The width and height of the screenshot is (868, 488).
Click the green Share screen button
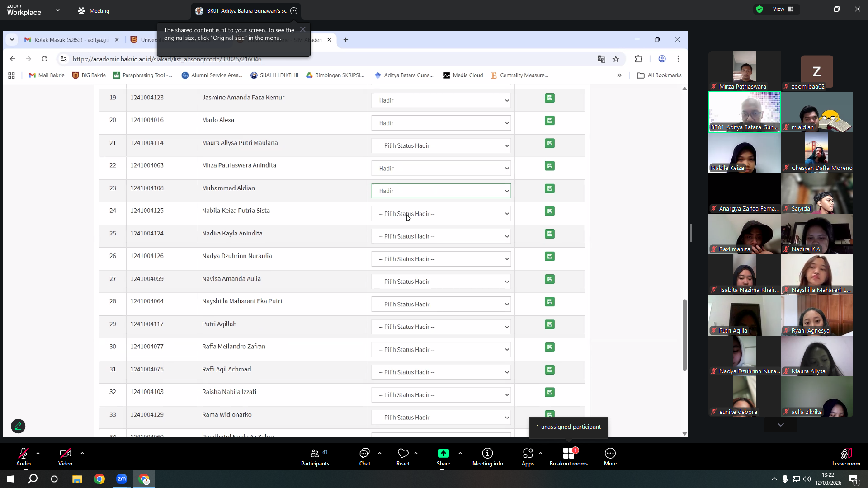tap(443, 457)
